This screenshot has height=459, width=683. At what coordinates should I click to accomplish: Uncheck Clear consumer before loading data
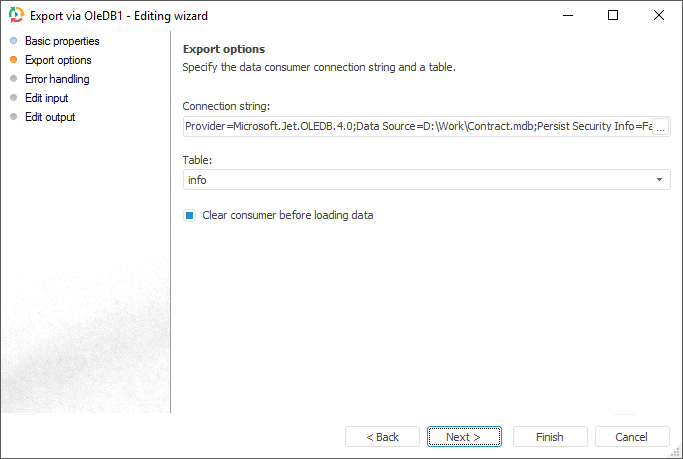coord(189,215)
